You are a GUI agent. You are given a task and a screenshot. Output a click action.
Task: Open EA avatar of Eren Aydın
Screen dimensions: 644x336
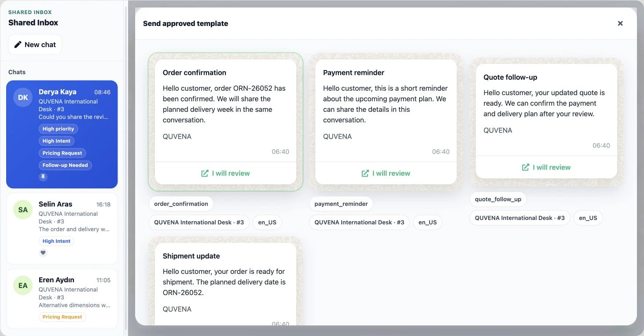coord(23,285)
